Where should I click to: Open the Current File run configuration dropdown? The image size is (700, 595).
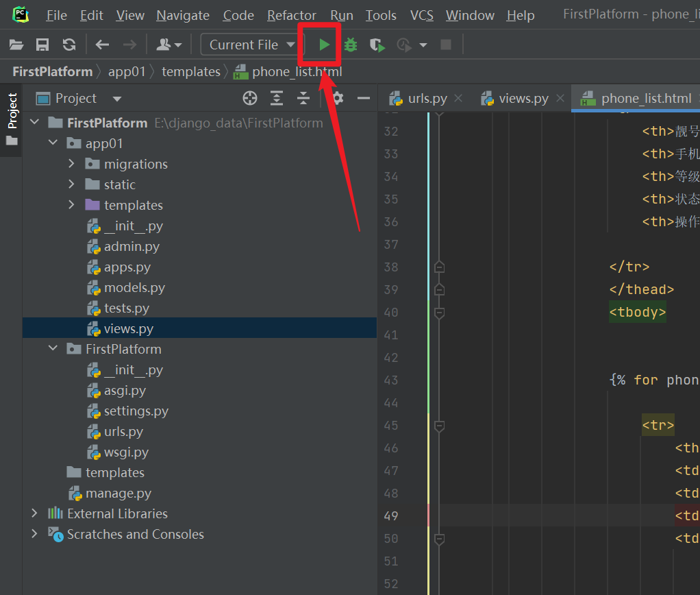coord(251,45)
